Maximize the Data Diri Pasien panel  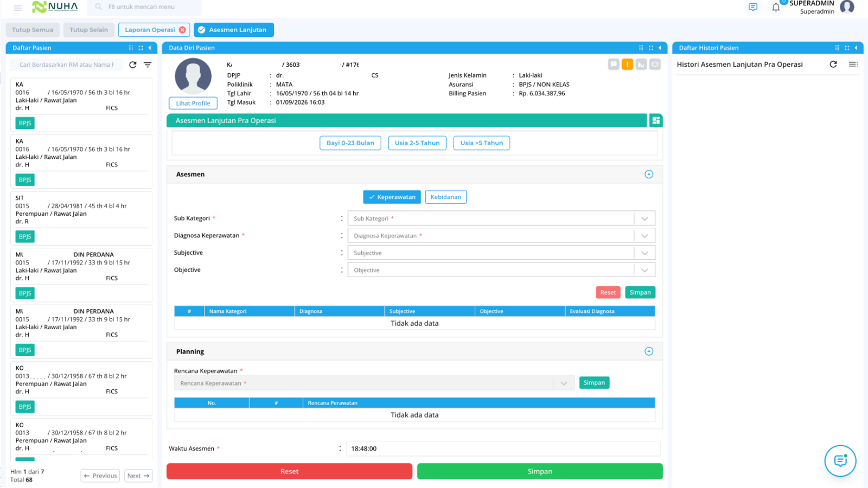(651, 48)
